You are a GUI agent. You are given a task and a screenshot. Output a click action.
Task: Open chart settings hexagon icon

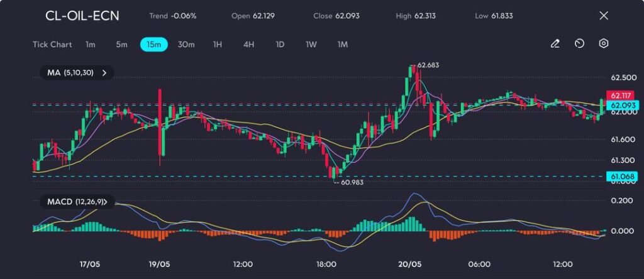[x=604, y=44]
